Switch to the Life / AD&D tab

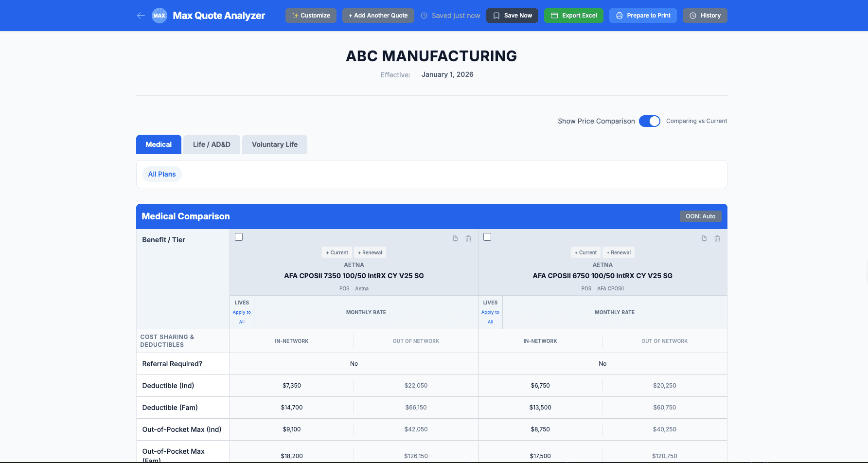tap(212, 144)
